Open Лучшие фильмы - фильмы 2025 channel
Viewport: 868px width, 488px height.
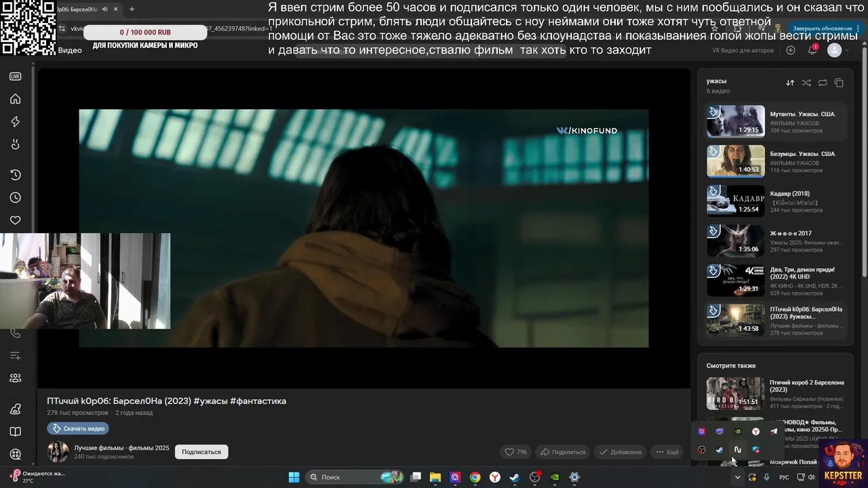click(121, 448)
